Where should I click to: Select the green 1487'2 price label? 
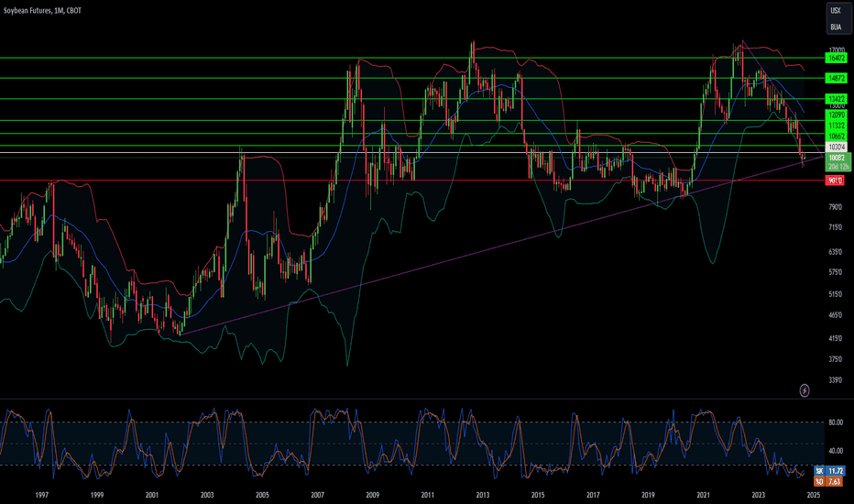836,79
